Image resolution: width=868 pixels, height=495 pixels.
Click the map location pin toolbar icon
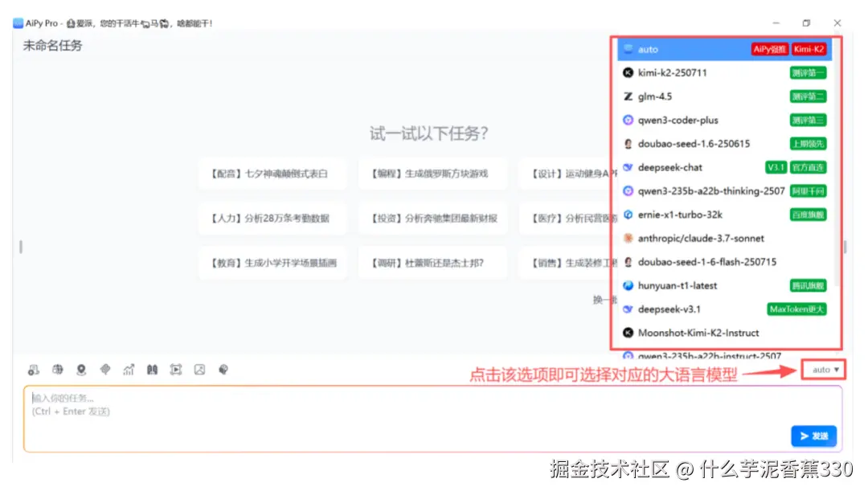coord(81,370)
